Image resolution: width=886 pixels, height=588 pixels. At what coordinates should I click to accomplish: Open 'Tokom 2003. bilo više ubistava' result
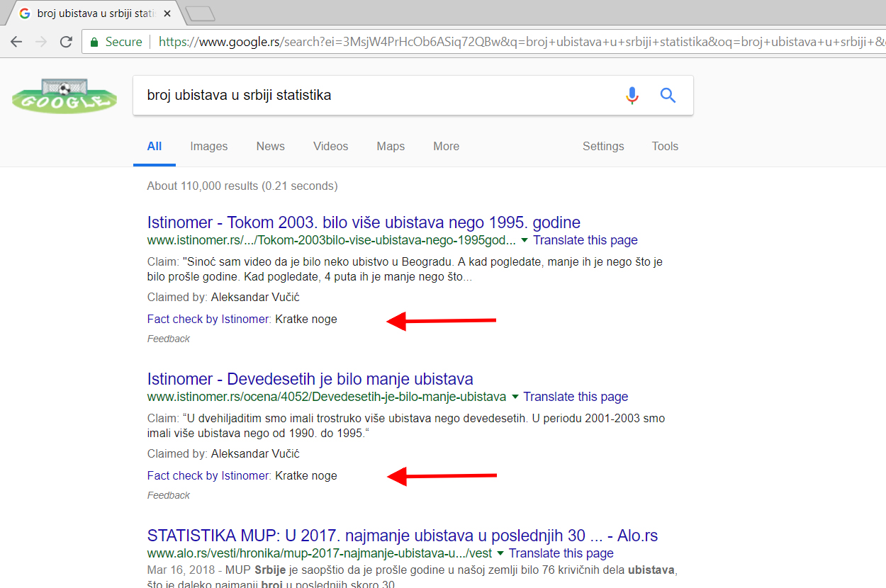click(364, 222)
